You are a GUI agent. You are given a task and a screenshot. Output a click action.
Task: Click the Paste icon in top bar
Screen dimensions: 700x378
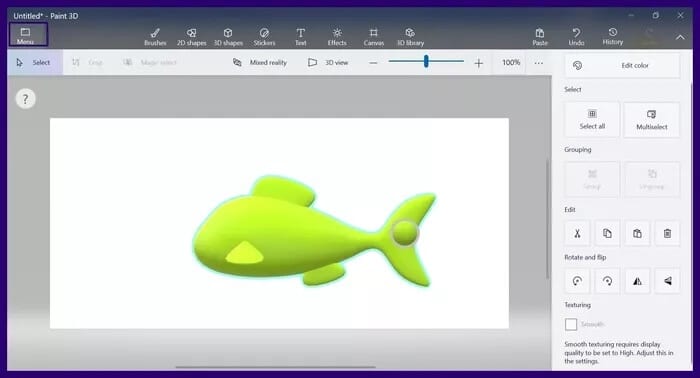coord(540,37)
